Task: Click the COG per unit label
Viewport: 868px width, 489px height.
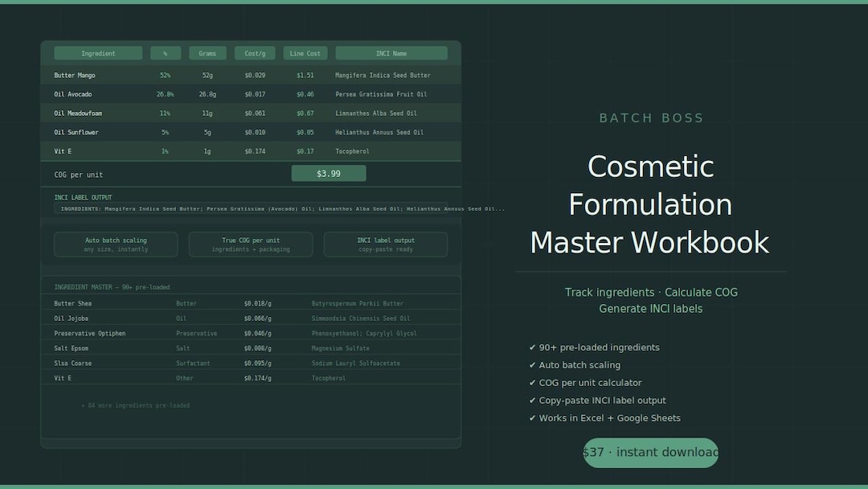Action: tap(79, 175)
